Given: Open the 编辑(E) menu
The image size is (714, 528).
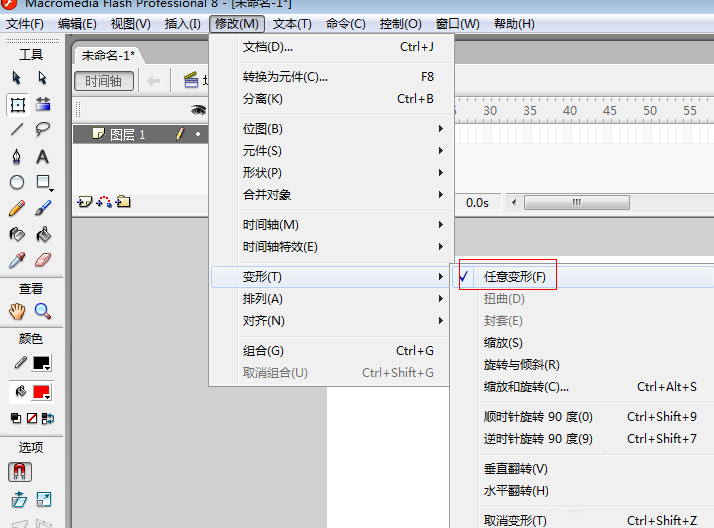Looking at the screenshot, I should pyautogui.click(x=77, y=24).
